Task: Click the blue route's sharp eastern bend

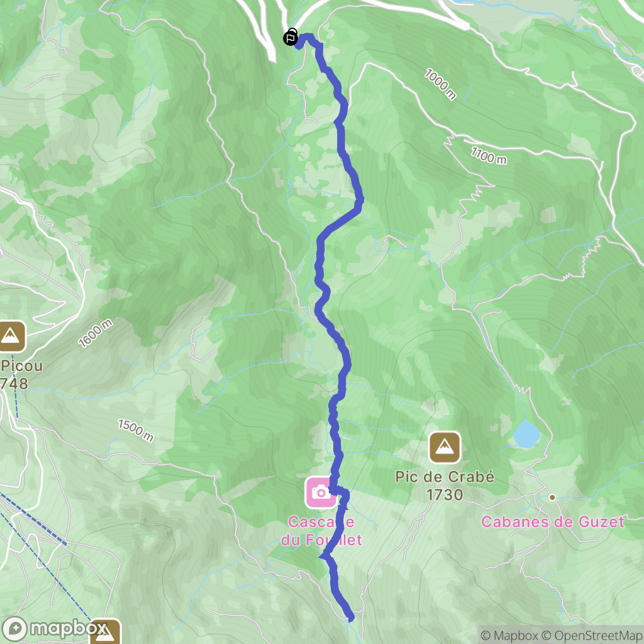Action: pyautogui.click(x=359, y=201)
